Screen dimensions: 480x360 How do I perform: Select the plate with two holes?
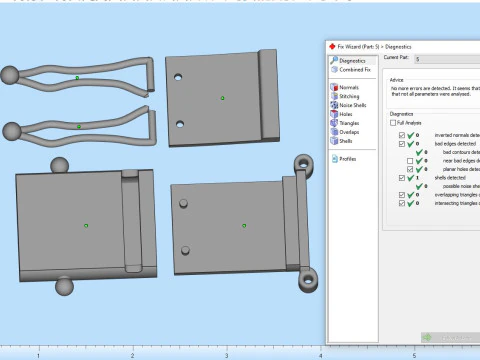click(x=223, y=98)
